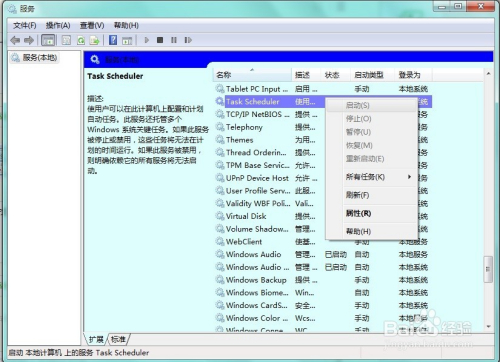Click the vertical scrollbar thumb
This screenshot has height=362, width=500.
(488, 269)
